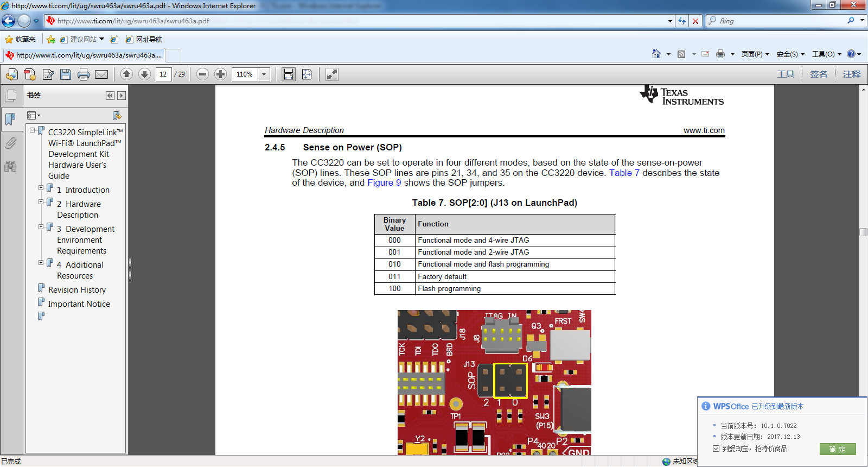Open the 建议网站 favorites bar menu
Viewport: 868px width, 467px height.
82,39
